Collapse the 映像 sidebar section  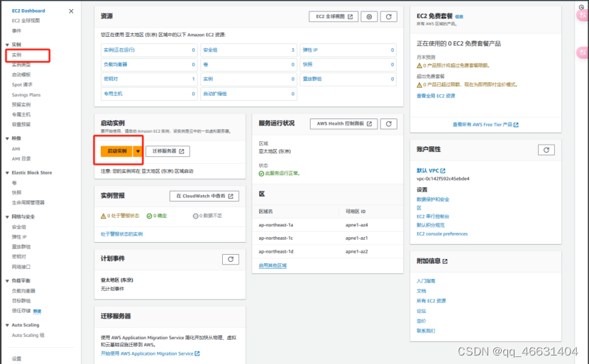click(7, 138)
